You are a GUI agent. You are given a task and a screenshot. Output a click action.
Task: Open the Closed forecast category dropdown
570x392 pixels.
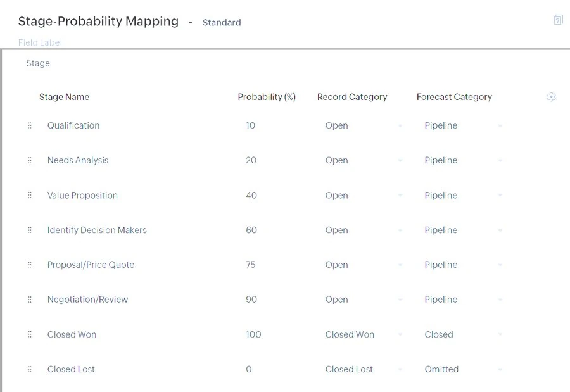coord(463,334)
